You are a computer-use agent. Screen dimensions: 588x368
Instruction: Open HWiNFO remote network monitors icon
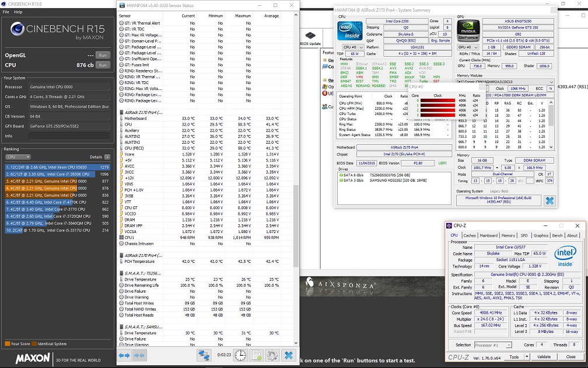coord(204,355)
